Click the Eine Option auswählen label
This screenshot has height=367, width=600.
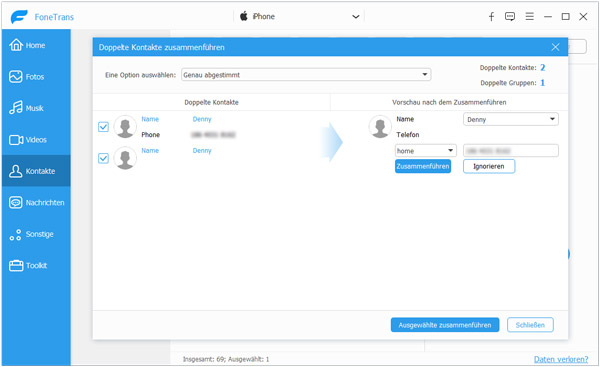point(140,75)
